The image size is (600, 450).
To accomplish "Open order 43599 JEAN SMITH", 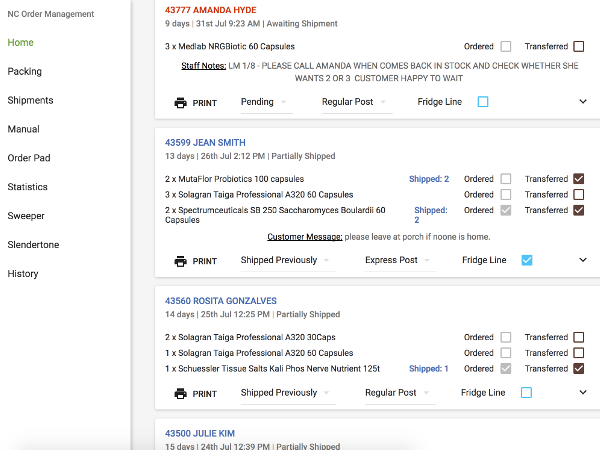I will click(205, 143).
